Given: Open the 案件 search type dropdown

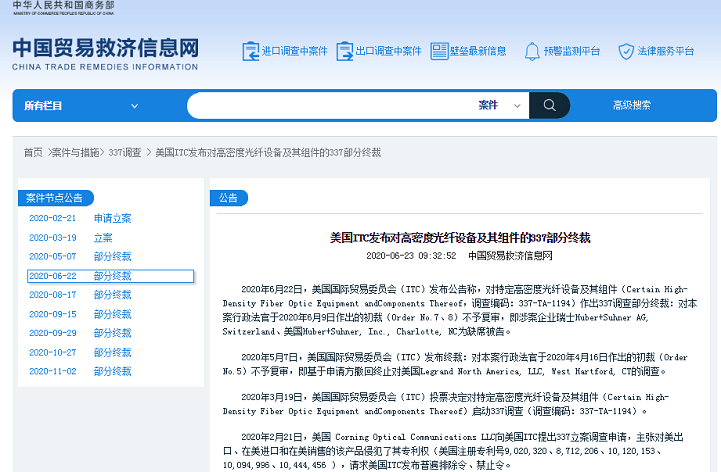Looking at the screenshot, I should [499, 105].
